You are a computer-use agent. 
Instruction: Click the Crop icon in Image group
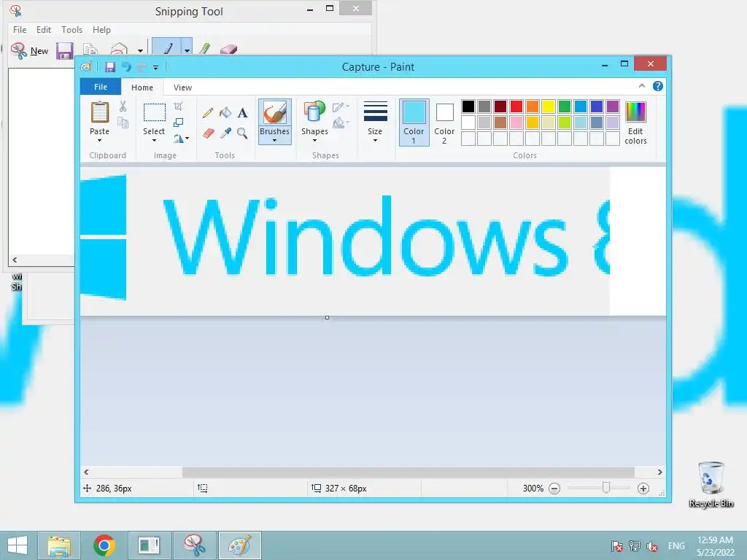[x=178, y=106]
